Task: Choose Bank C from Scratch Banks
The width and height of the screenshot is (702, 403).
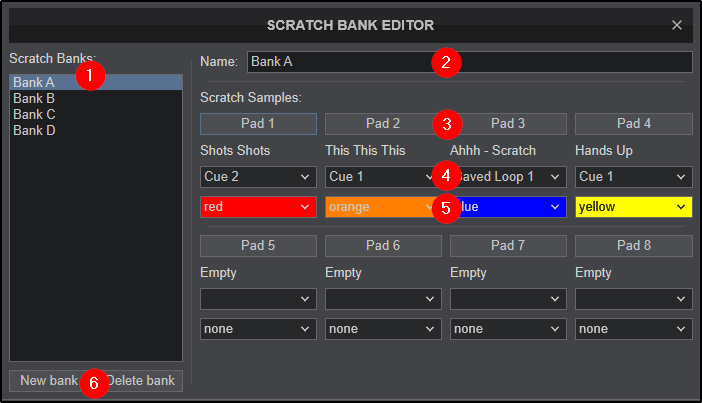Action: pos(34,115)
